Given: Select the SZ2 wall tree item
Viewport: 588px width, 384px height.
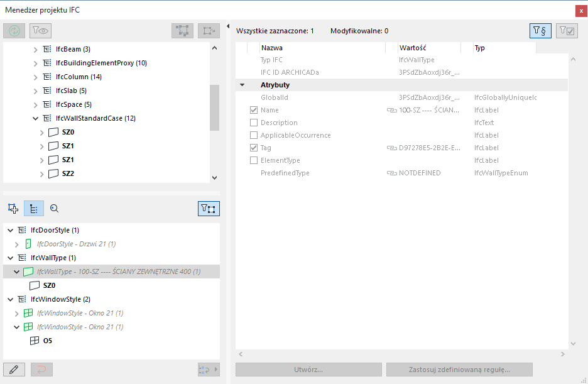Looking at the screenshot, I should [68, 173].
